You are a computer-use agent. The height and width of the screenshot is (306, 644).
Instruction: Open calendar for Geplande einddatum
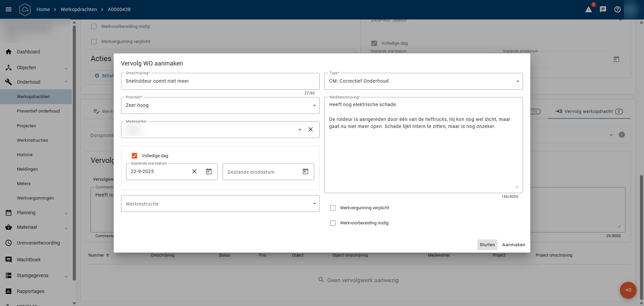point(306,172)
